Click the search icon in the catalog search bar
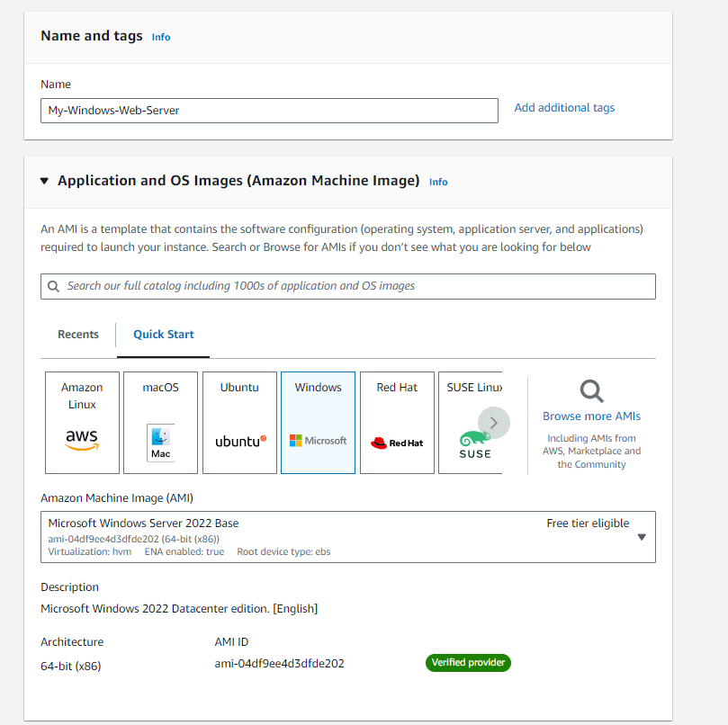This screenshot has height=725, width=728. (x=55, y=286)
